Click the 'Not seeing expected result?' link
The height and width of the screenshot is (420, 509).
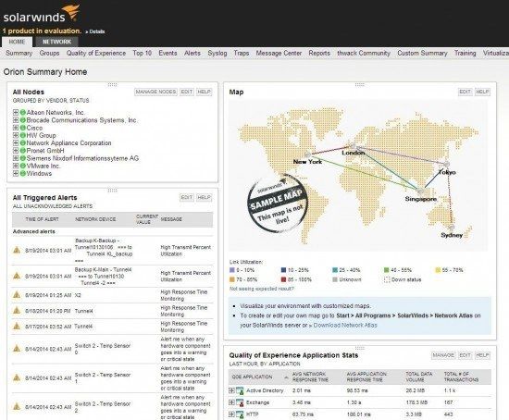click(262, 289)
